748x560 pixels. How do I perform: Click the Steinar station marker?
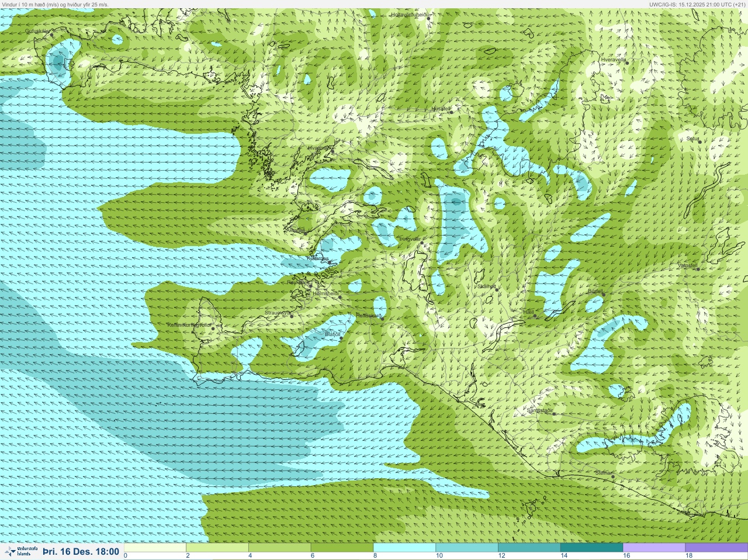pos(613,476)
